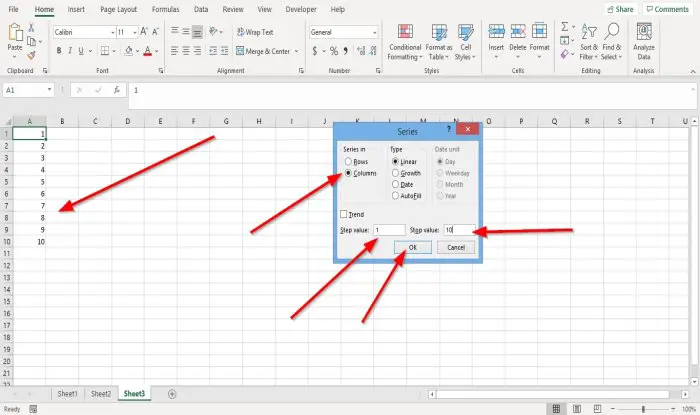The width and height of the screenshot is (700, 415).
Task: Open the General number format dropdown
Action: [374, 32]
